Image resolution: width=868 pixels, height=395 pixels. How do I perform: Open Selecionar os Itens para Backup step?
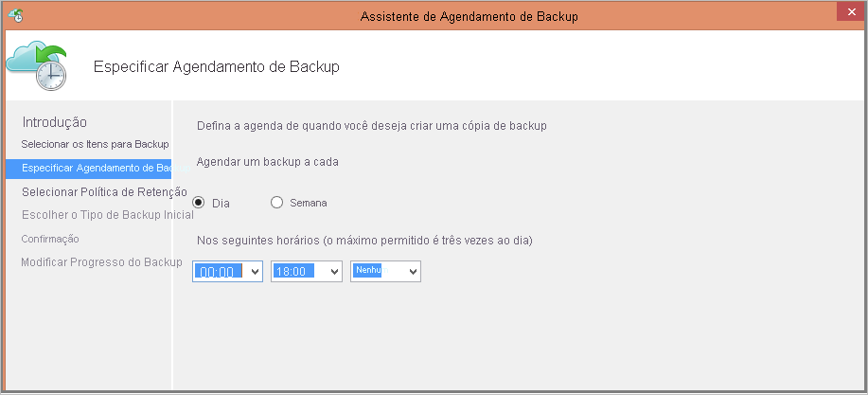pos(95,145)
